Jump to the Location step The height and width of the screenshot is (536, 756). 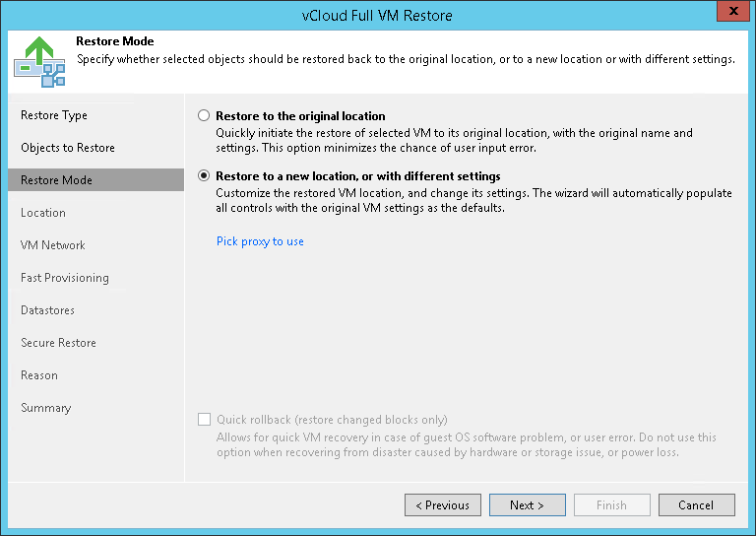[43, 213]
